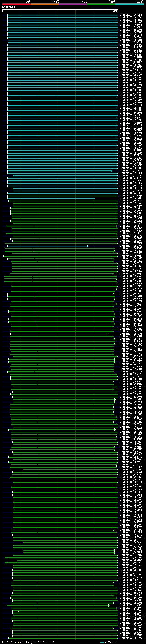Select hit label UniRef100_A4ZDY0
This screenshot has width=146, height=644.
131,567
